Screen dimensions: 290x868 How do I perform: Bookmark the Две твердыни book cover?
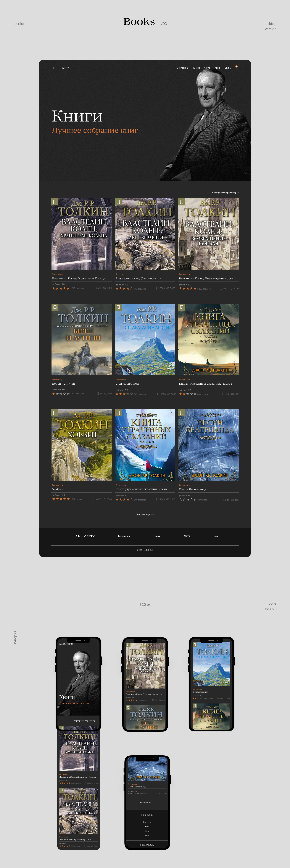pyautogui.click(x=118, y=202)
